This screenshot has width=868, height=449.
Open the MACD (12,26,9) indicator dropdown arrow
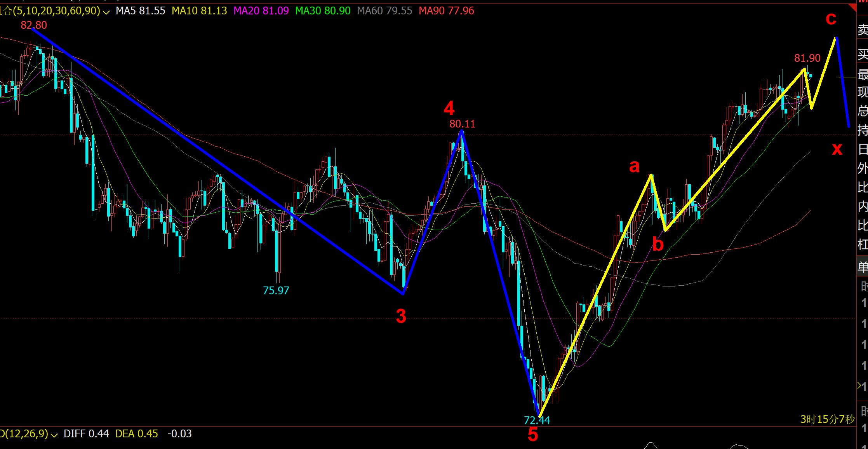click(54, 435)
